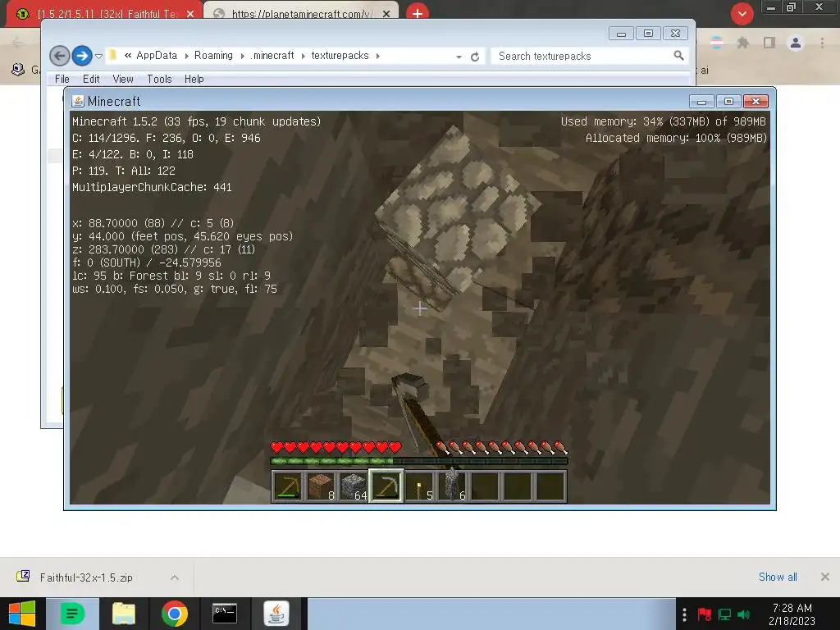Open the red tab search dropdown button
The width and height of the screenshot is (840, 630).
coord(742,13)
